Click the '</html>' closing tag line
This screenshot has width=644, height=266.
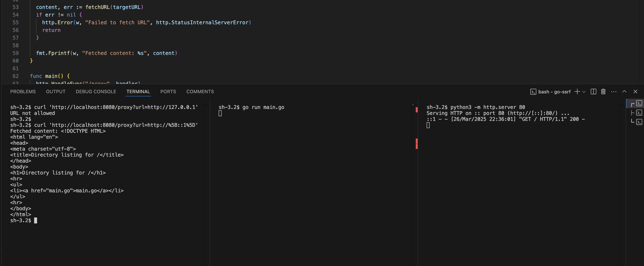[x=21, y=215]
